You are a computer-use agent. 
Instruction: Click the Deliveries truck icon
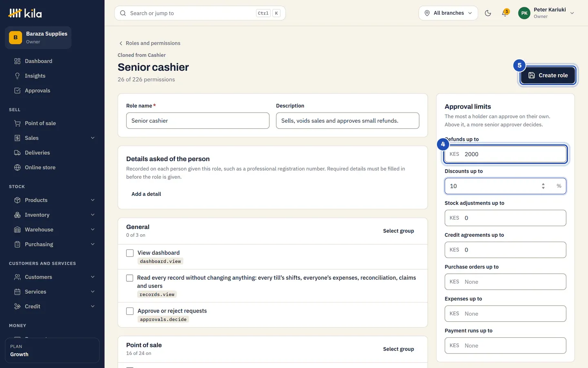tap(17, 153)
